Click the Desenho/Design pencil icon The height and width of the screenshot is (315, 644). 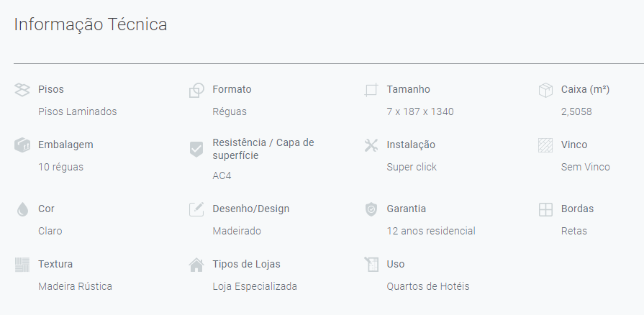pos(196,209)
